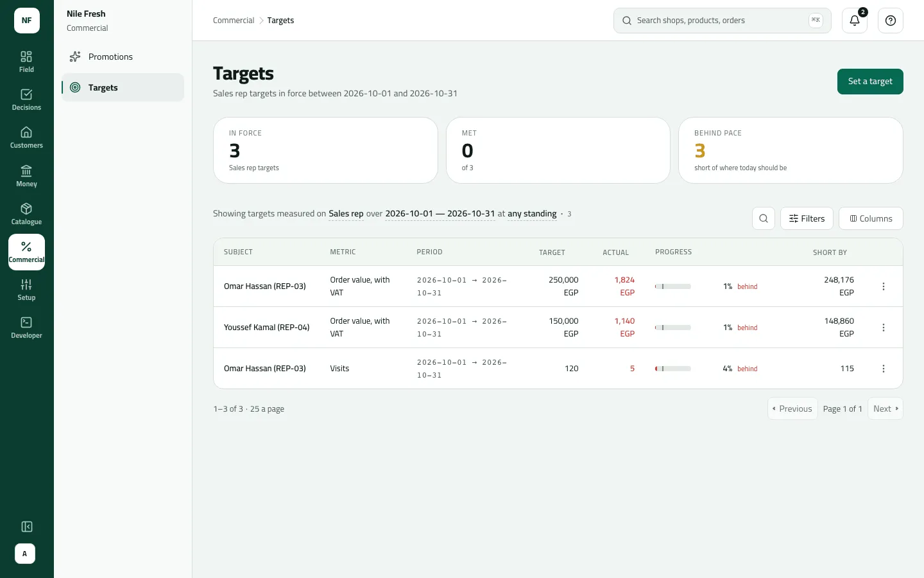
Task: Open the Columns chooser
Action: pyautogui.click(x=871, y=218)
